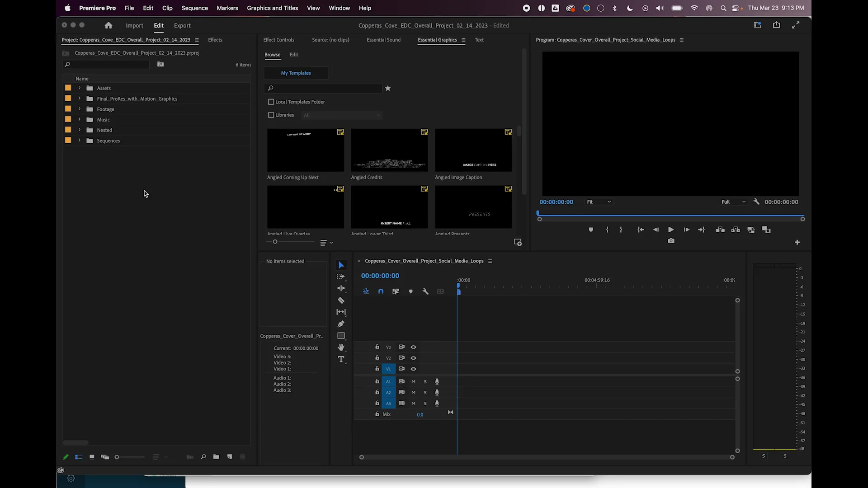Click the timeline wrench settings icon
This screenshot has height=488, width=868.
click(x=425, y=291)
